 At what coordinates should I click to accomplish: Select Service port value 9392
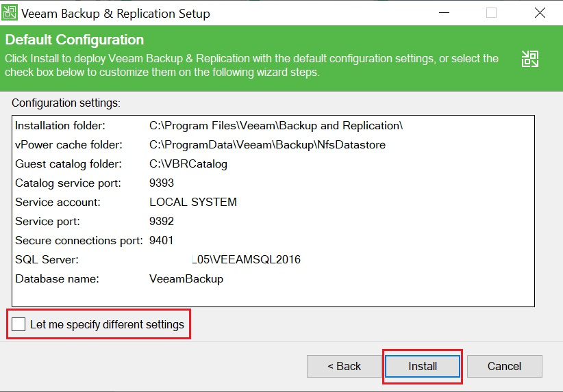pyautogui.click(x=162, y=221)
